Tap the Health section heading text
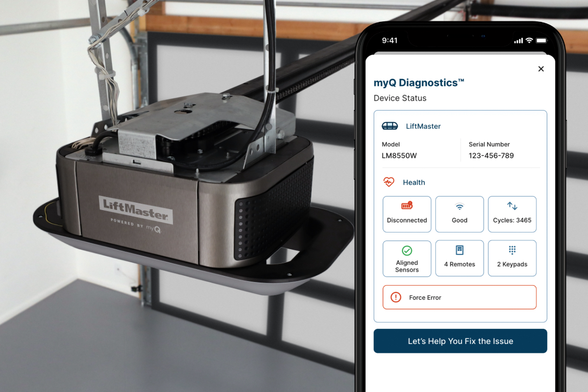 [x=414, y=182]
